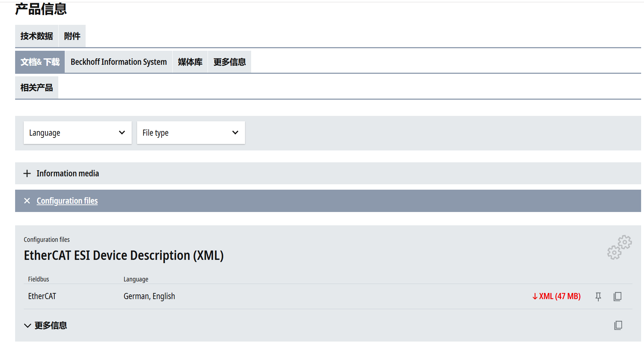Image resolution: width=644 pixels, height=343 pixels.
Task: Click the X icon beside Configuration files
Action: 27,201
